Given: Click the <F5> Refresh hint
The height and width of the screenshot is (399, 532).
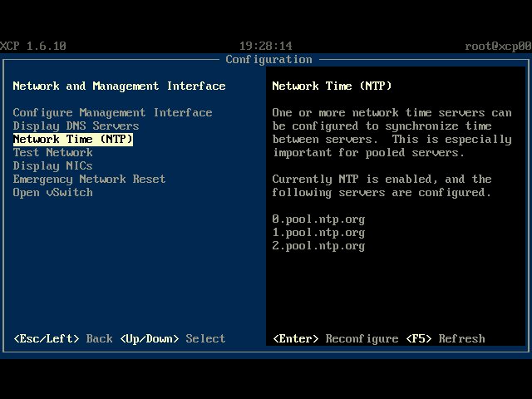Looking at the screenshot, I should point(446,338).
